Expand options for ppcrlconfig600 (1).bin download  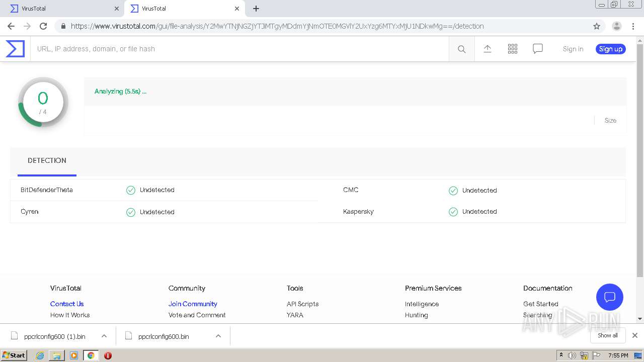104,336
